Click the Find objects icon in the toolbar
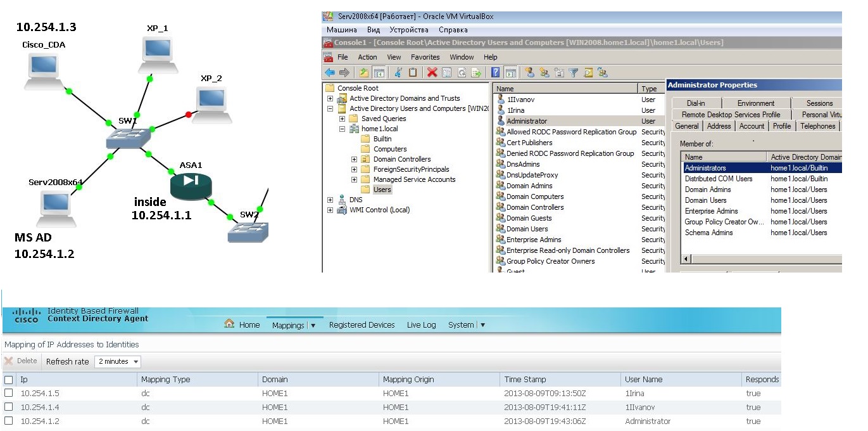The height and width of the screenshot is (431, 868). click(x=588, y=72)
